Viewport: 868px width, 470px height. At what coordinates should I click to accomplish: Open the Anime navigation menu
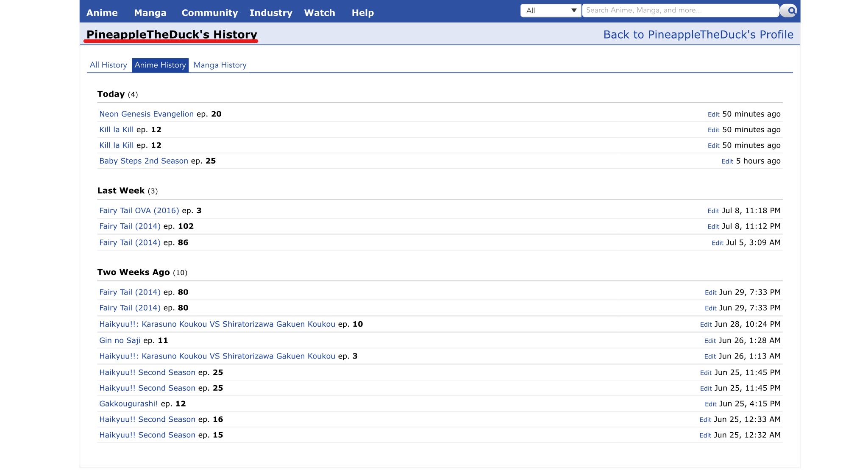102,13
